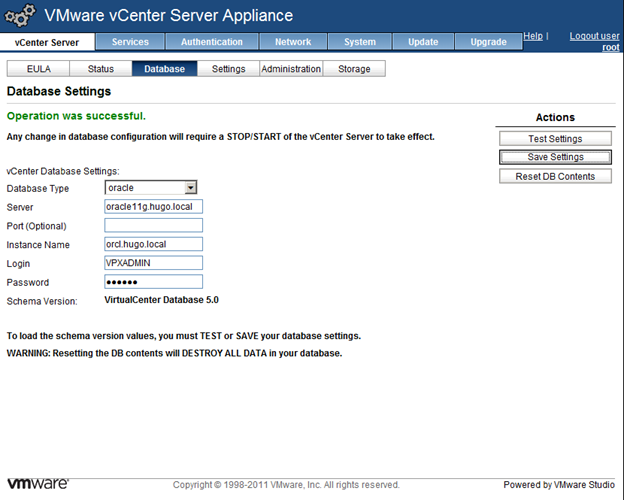
Task: Open the Authentication tab
Action: click(212, 42)
